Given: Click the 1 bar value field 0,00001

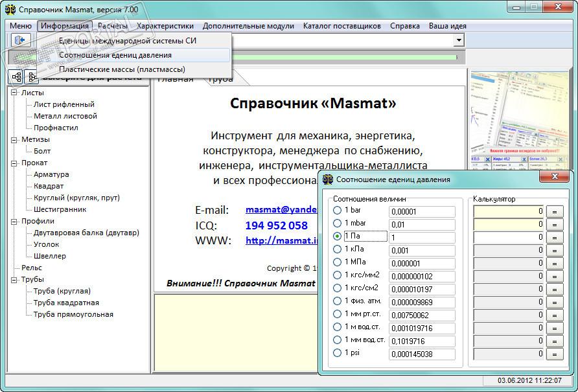Looking at the screenshot, I should [422, 212].
